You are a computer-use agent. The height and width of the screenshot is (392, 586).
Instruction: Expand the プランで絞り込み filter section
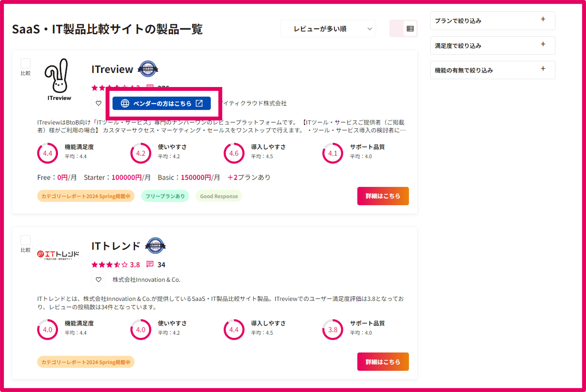(493, 21)
